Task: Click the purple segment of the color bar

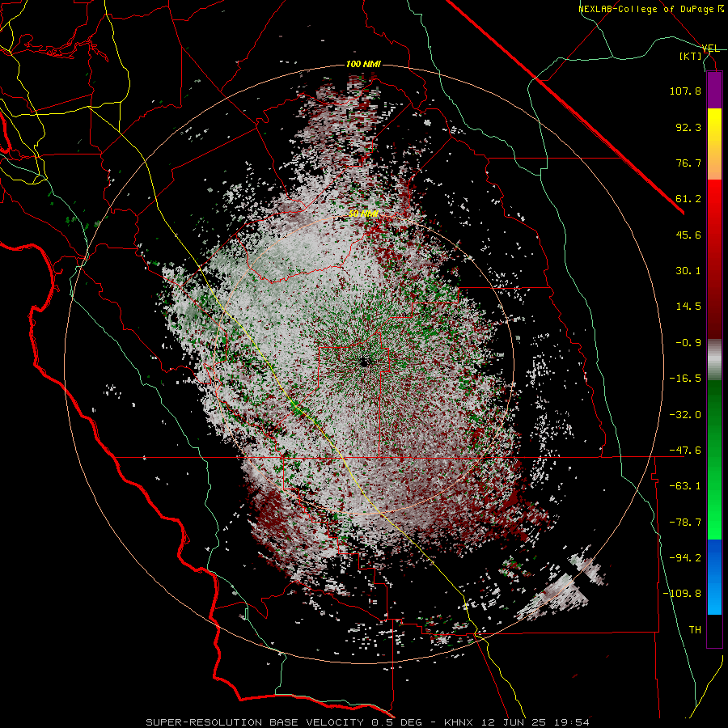Action: pos(714,90)
